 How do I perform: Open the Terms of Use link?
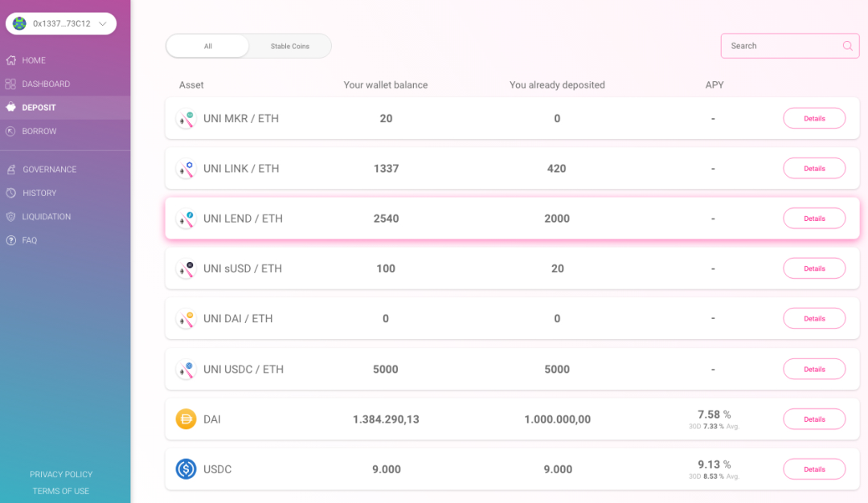click(61, 491)
